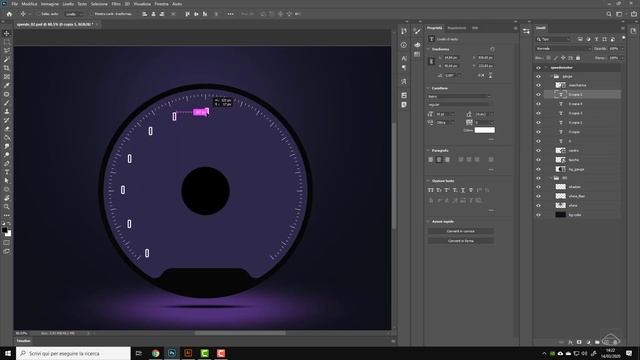Hide the speedometer group layer
Screen dimensions: 640x360
538,68
